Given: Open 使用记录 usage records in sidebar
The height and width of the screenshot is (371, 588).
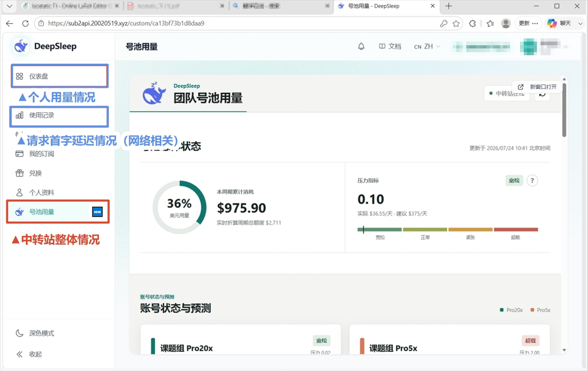Looking at the screenshot, I should [x=60, y=115].
